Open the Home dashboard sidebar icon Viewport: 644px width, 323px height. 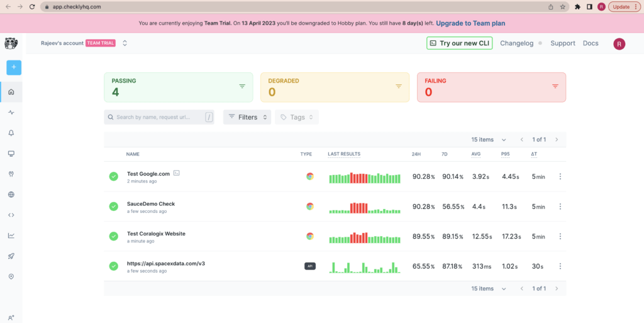(x=11, y=92)
